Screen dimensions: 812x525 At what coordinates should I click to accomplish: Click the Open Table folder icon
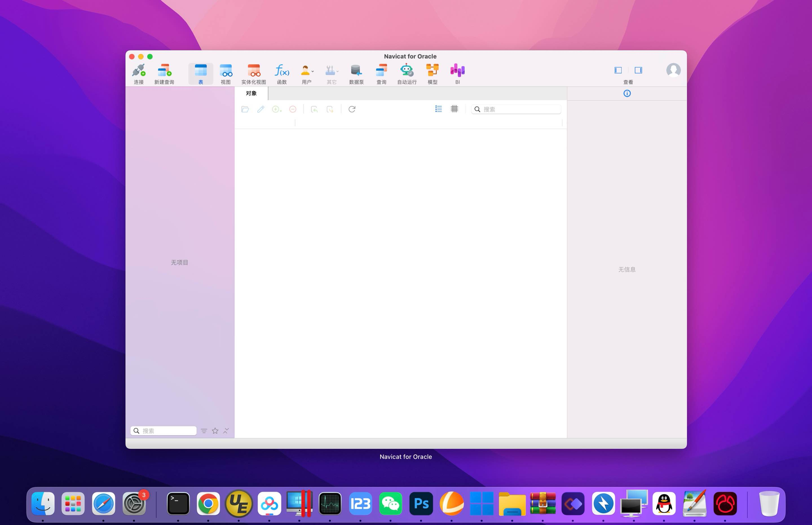(245, 109)
